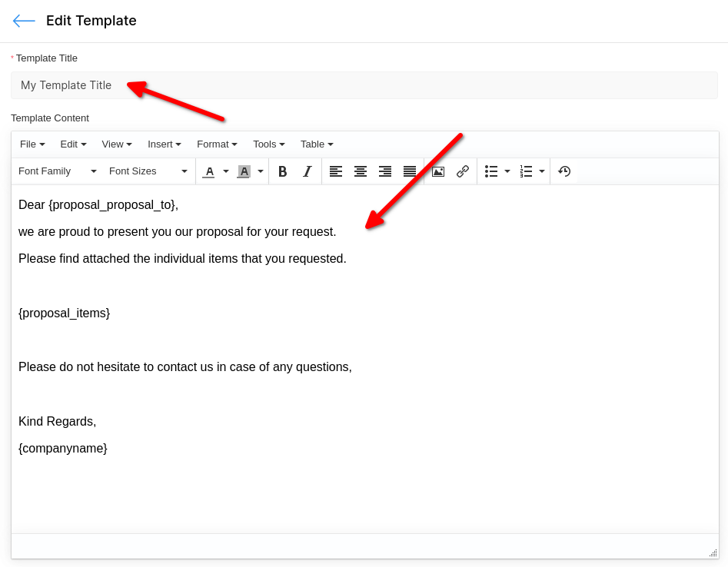The width and height of the screenshot is (728, 567).
Task: Align text to the left
Action: (335, 171)
